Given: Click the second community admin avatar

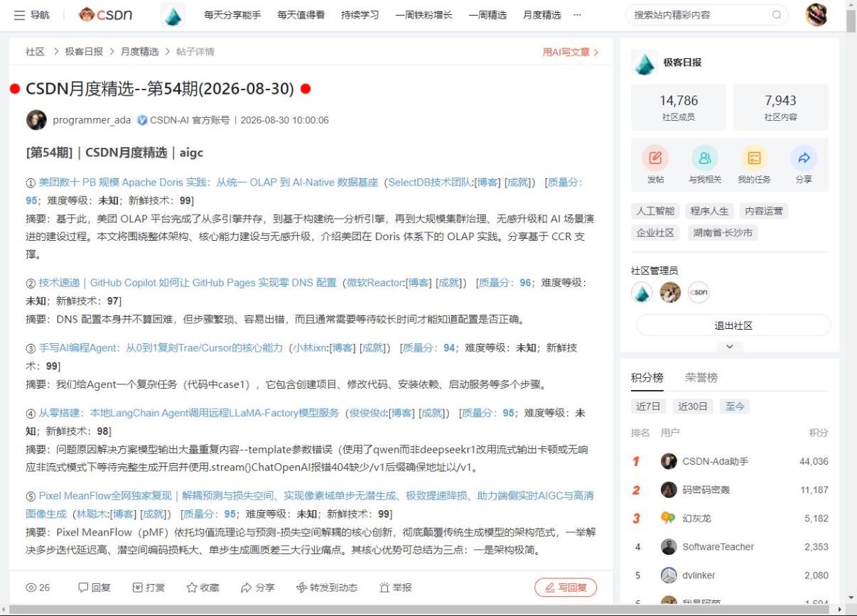Looking at the screenshot, I should tap(670, 293).
